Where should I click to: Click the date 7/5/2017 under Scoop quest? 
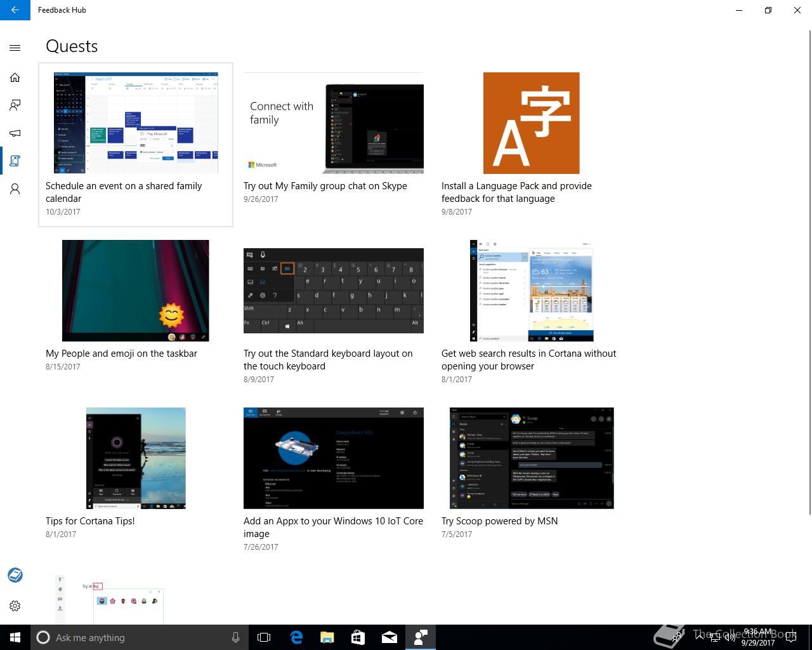point(457,534)
